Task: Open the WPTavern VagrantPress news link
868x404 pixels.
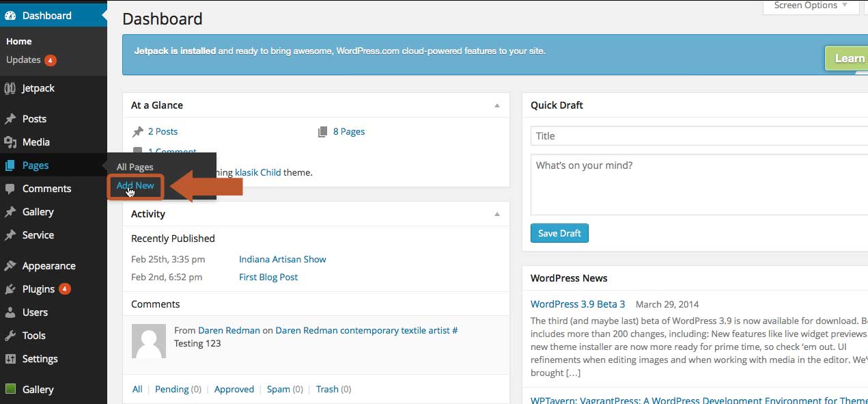Action: coord(699,401)
